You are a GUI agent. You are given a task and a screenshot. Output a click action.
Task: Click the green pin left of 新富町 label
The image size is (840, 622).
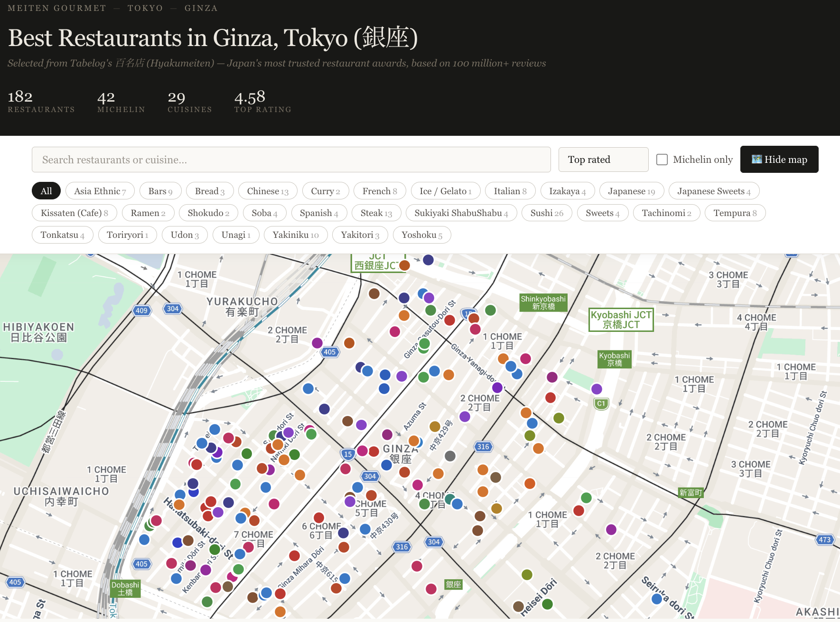pyautogui.click(x=586, y=498)
